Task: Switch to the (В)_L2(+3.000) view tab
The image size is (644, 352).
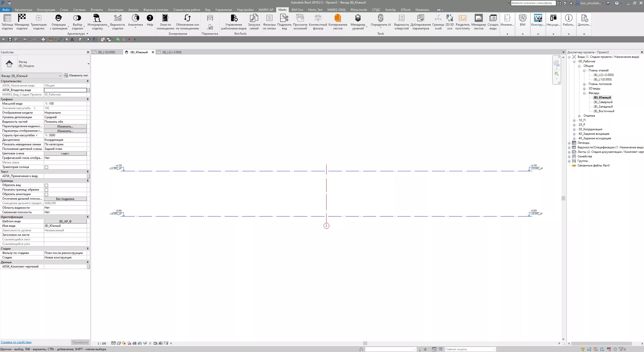Action: coord(172,52)
